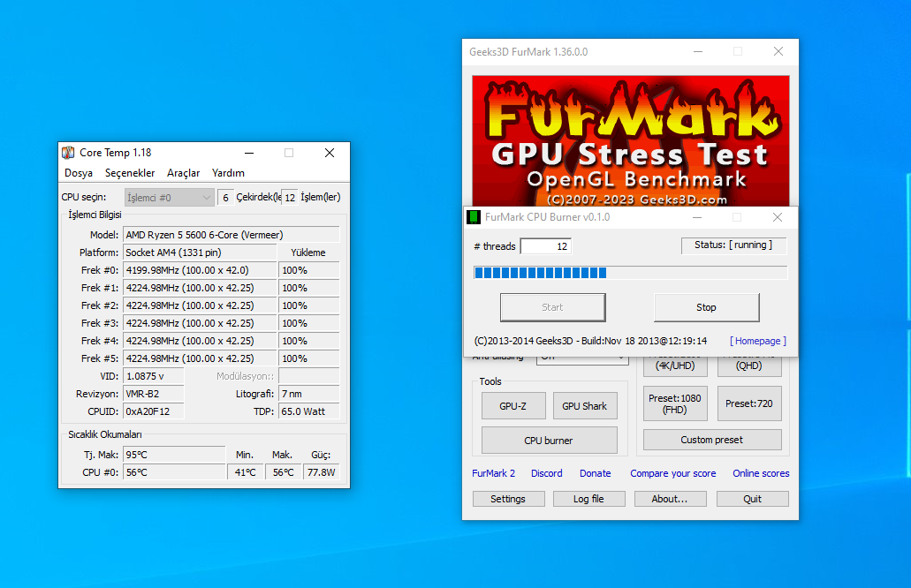911x588 pixels.
Task: Open the FurMark 2 link
Action: pos(493,473)
